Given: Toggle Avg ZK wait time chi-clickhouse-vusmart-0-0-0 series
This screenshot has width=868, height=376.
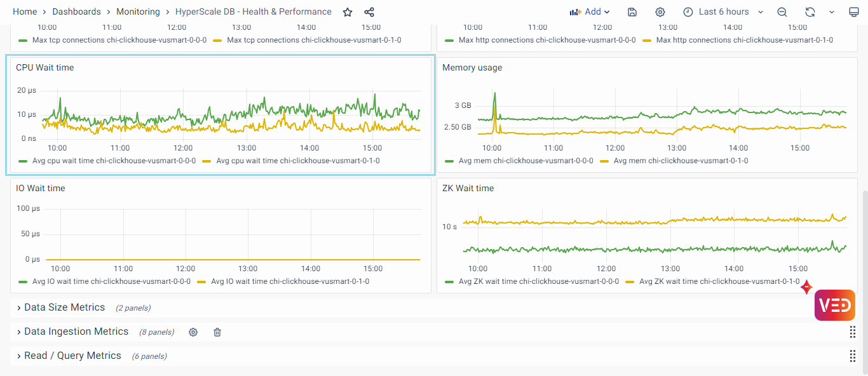Looking at the screenshot, I should pyautogui.click(x=538, y=281).
